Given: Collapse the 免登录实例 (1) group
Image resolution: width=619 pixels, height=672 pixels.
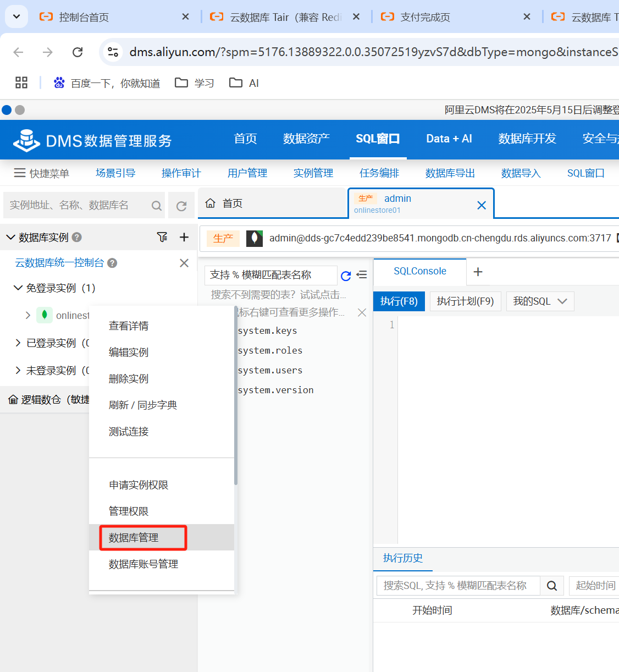Looking at the screenshot, I should click(18, 288).
